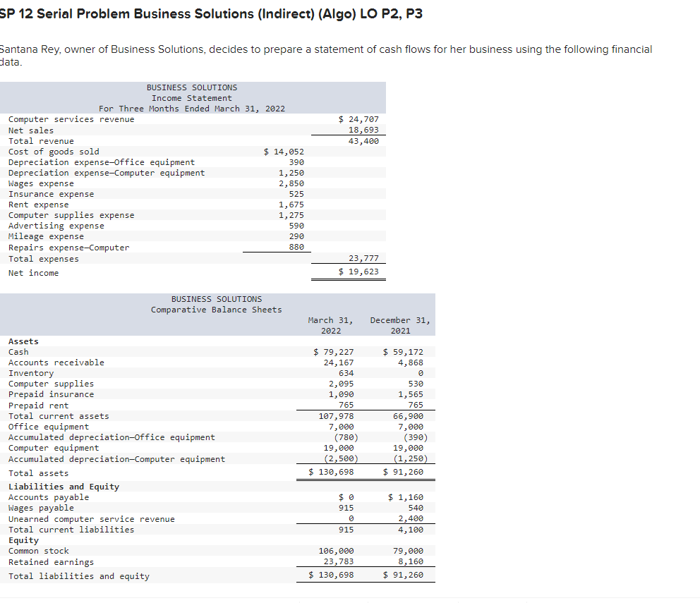Select Advertising expense amount 590
This screenshot has height=603, width=700.
pyautogui.click(x=296, y=226)
